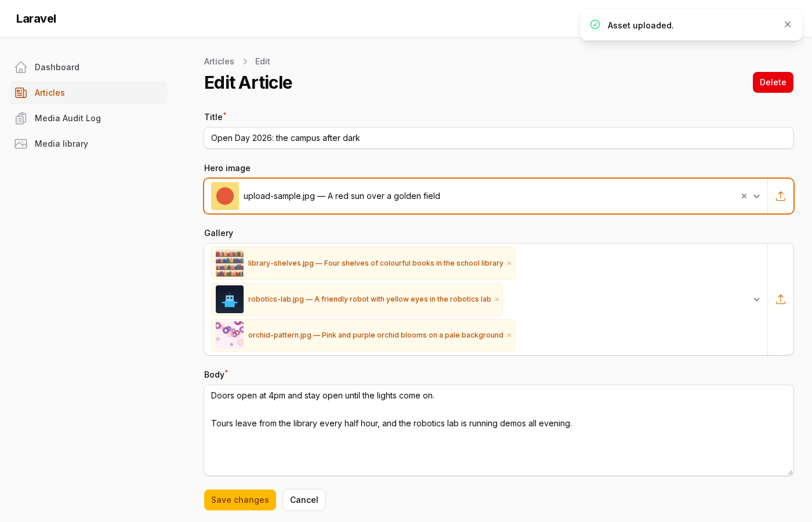
Task: Open Media Audit Log
Action: coord(88,118)
